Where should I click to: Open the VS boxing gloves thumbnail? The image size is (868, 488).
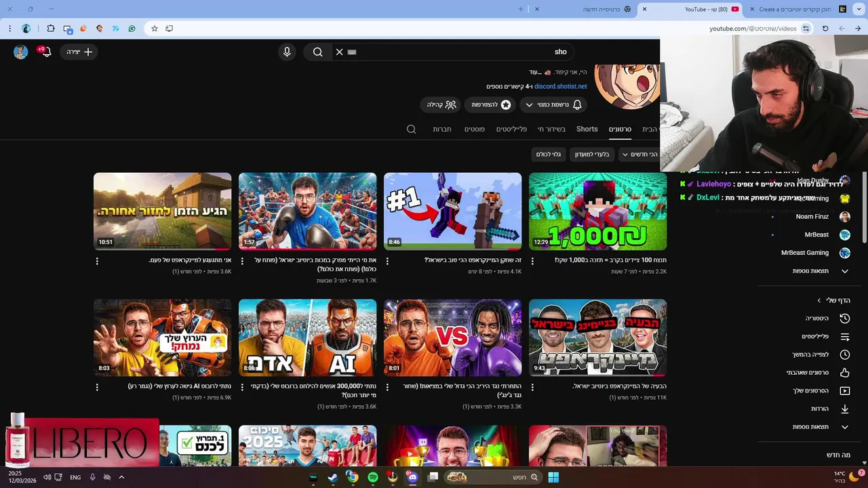click(x=452, y=338)
